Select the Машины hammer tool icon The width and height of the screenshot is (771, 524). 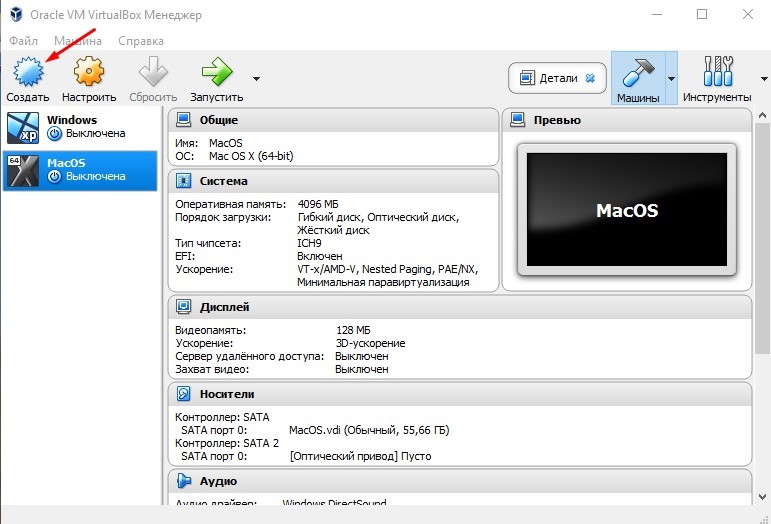pyautogui.click(x=637, y=73)
